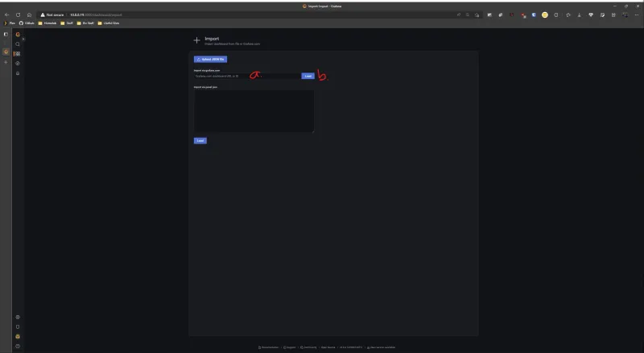Toggle the browser vertical tabs panel icon
This screenshot has height=353, width=644.
pyautogui.click(x=6, y=34)
